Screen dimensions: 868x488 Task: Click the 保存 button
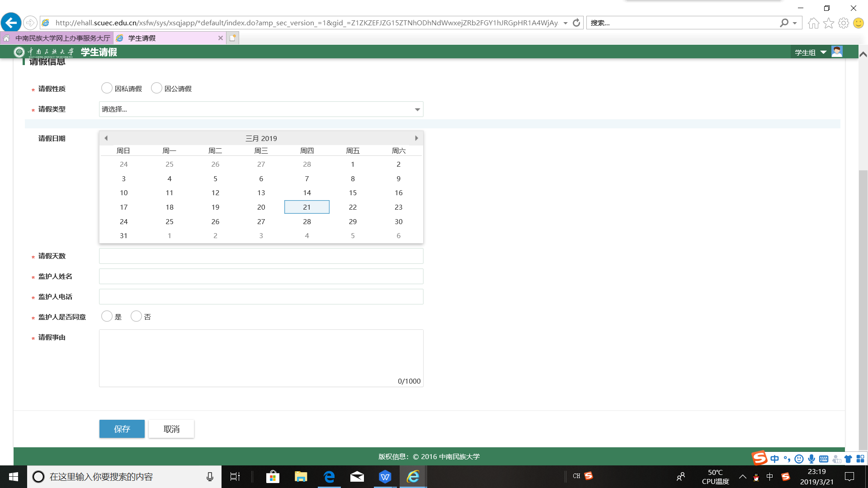pos(122,429)
